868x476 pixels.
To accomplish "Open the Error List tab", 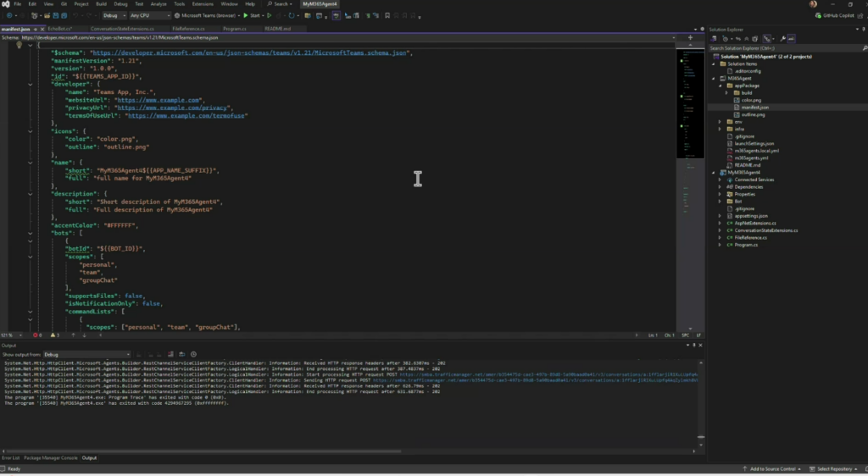I will pyautogui.click(x=11, y=457).
